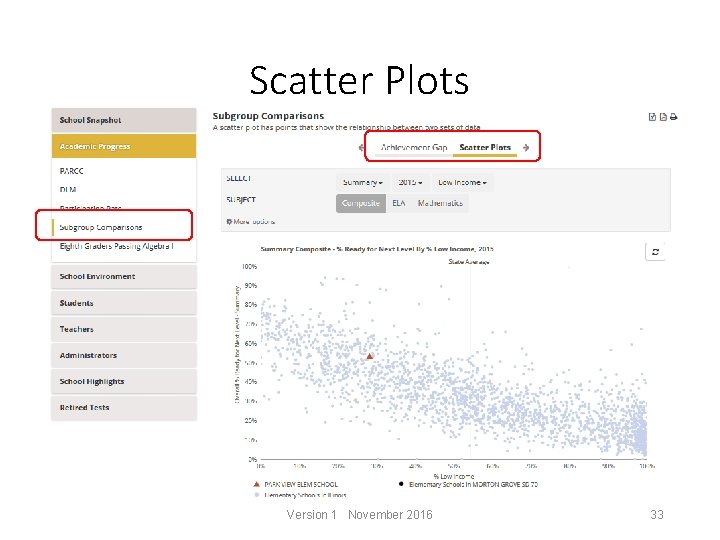Expand the Teachers section
The height and width of the screenshot is (540, 720).
[124, 329]
